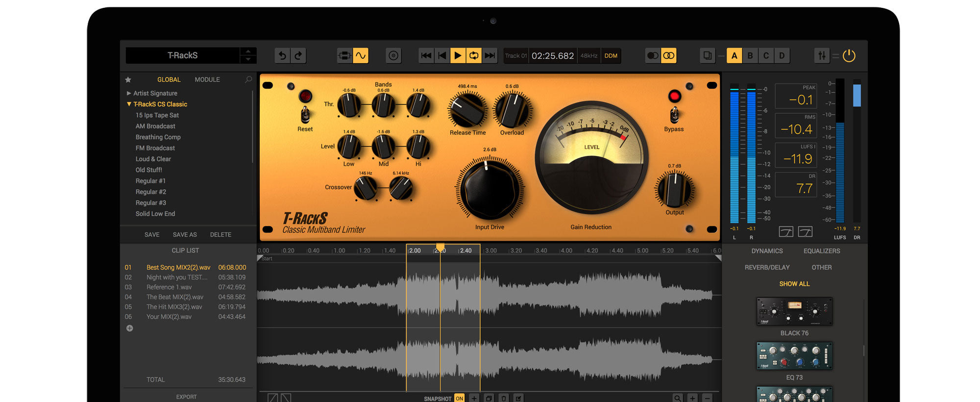This screenshot has width=980, height=402.
Task: Switch to the MODULE presets tab
Action: (207, 79)
